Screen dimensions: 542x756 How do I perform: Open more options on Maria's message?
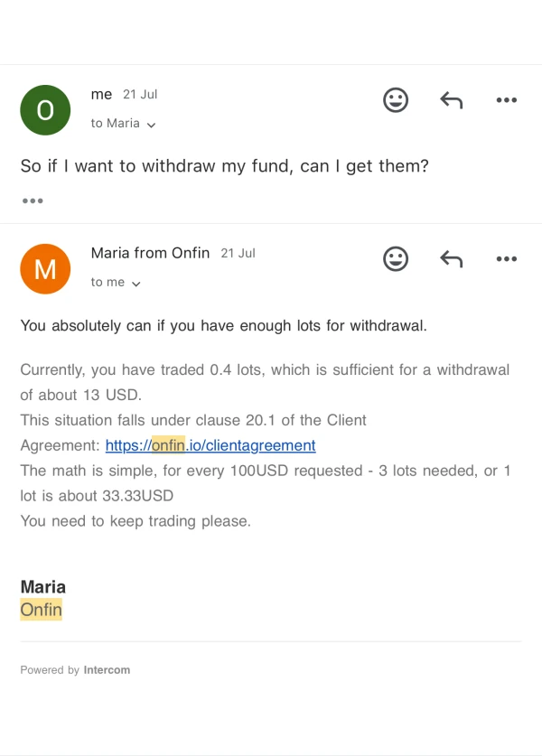[506, 259]
